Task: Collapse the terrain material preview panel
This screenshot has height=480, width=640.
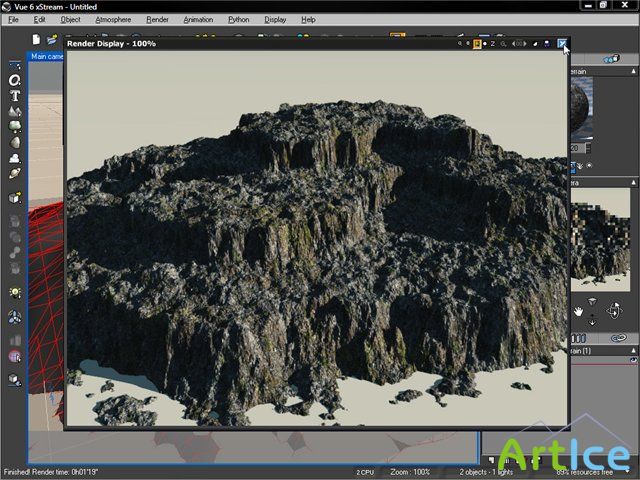Action: pyautogui.click(x=633, y=72)
